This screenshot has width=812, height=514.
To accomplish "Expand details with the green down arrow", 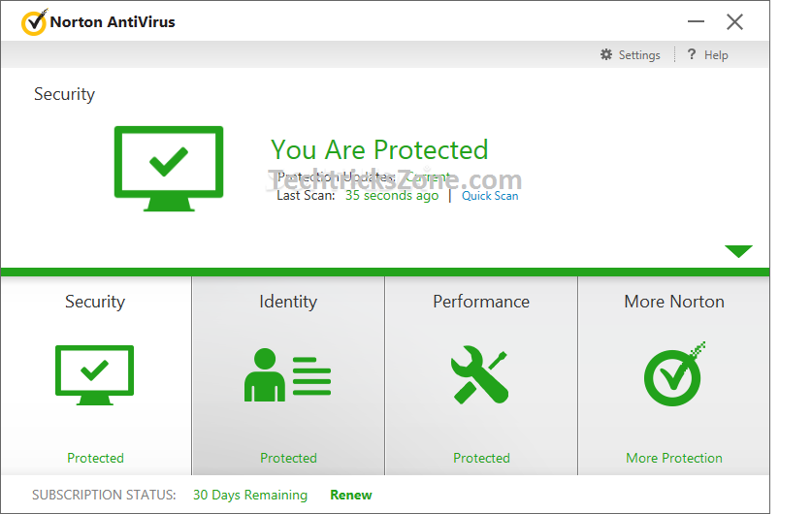I will pos(738,251).
